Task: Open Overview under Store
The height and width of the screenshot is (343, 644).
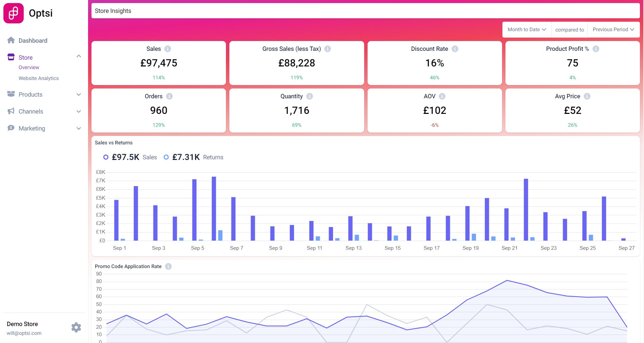Action: [29, 67]
